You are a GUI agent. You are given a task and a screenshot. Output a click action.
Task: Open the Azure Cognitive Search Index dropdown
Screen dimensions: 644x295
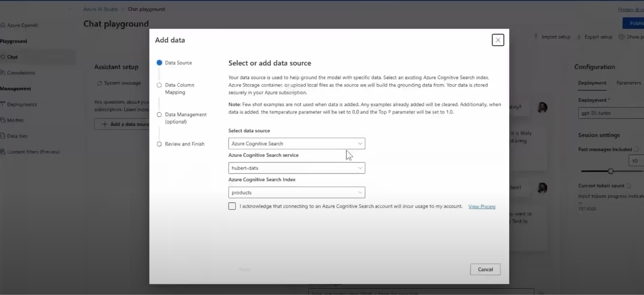[x=297, y=193]
